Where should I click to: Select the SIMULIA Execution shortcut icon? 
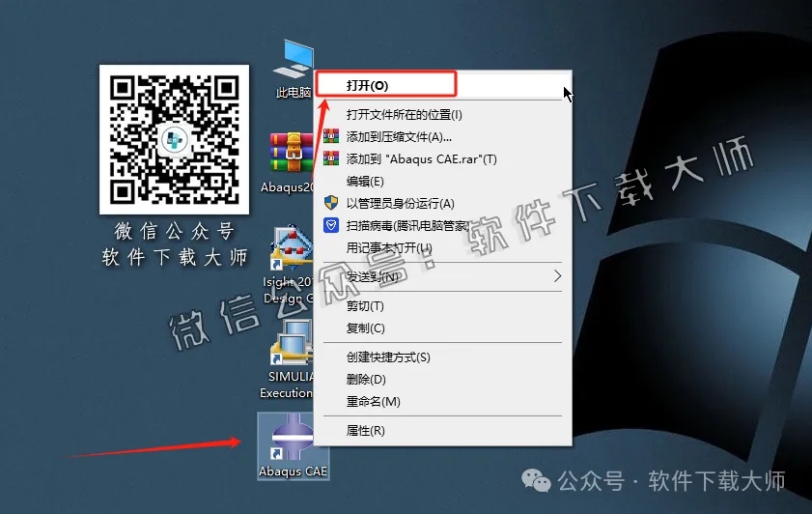click(291, 342)
